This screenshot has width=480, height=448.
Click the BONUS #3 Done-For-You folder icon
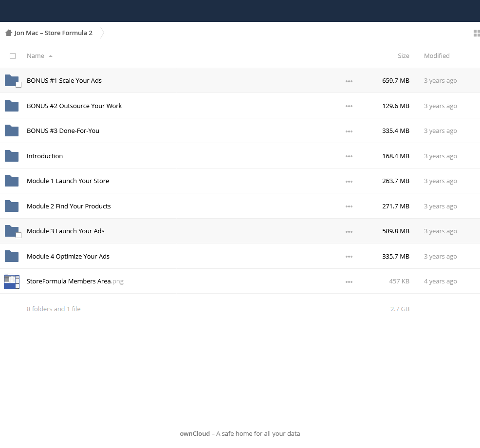tap(12, 131)
